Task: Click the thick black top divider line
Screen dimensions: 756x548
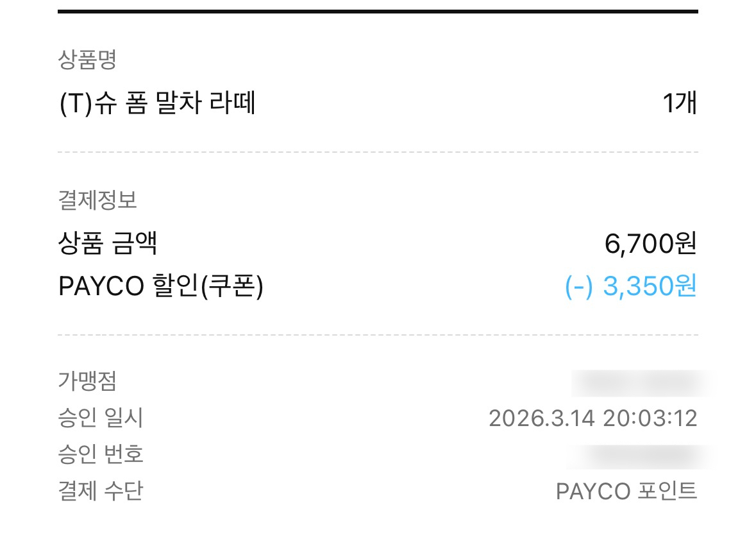Action: (x=378, y=11)
